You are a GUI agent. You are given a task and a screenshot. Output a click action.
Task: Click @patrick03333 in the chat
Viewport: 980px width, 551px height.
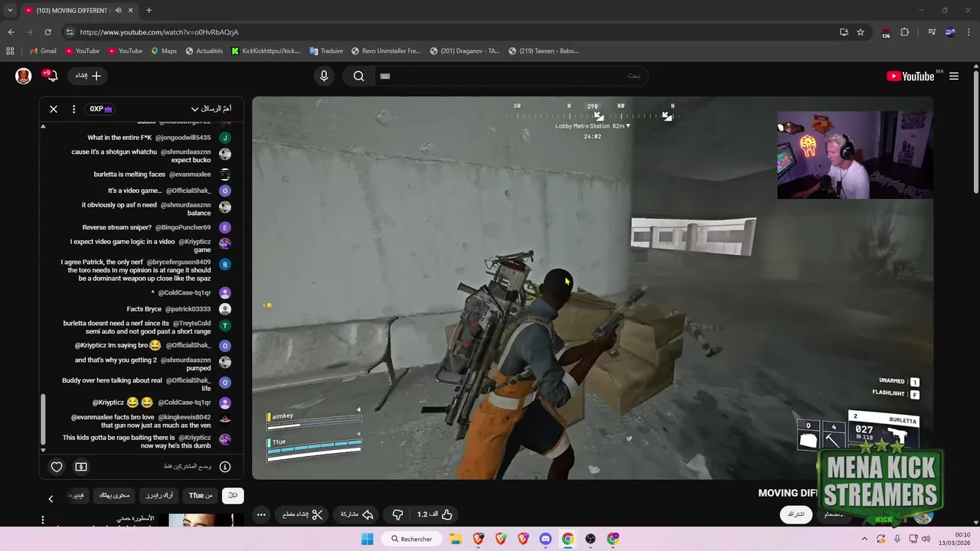[188, 309]
